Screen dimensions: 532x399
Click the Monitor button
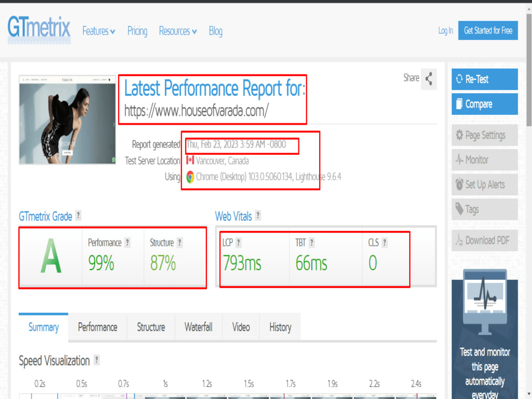pos(485,160)
